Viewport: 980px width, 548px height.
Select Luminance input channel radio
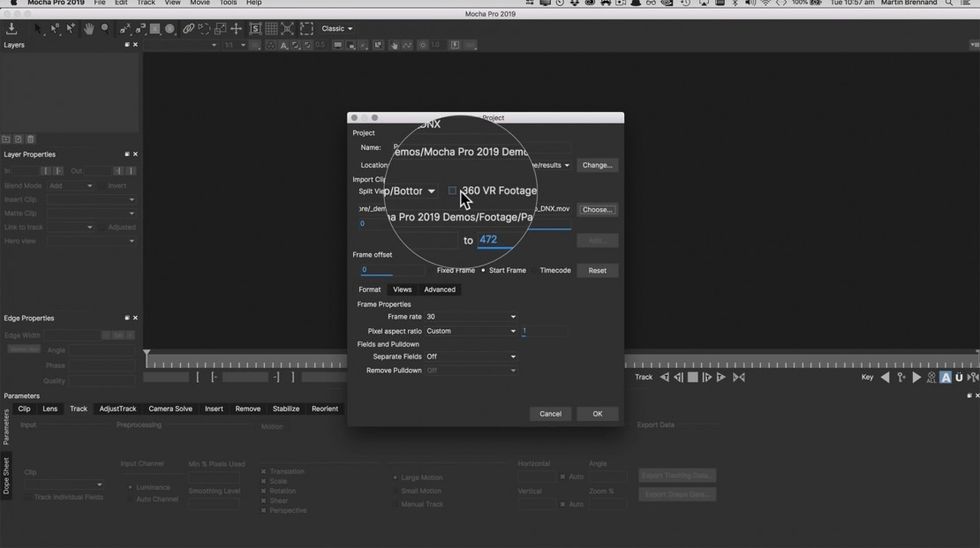coord(130,487)
